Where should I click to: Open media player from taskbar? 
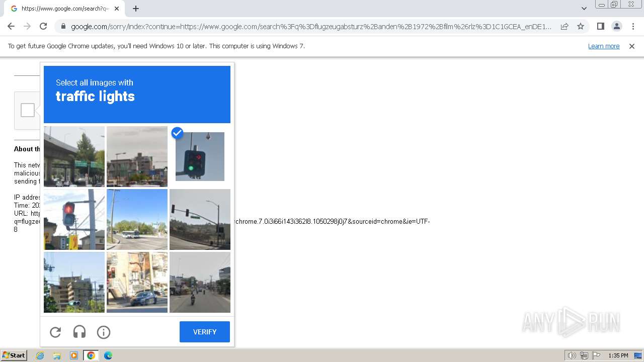coord(74,355)
